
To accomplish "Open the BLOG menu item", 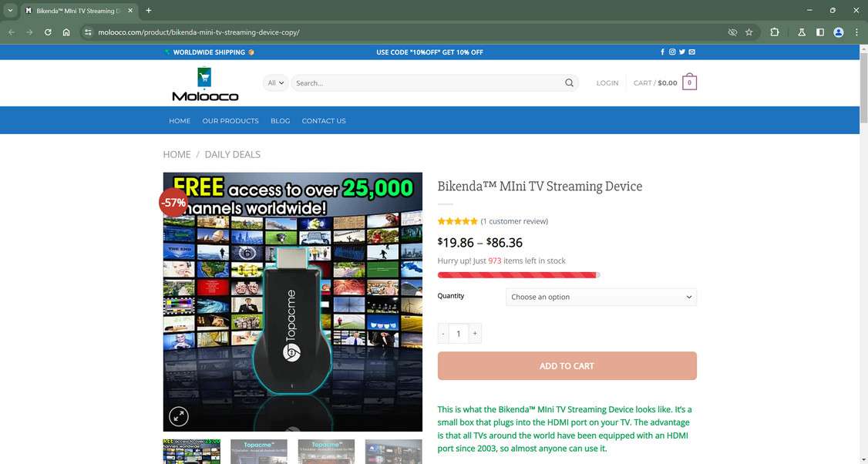I will pos(280,121).
